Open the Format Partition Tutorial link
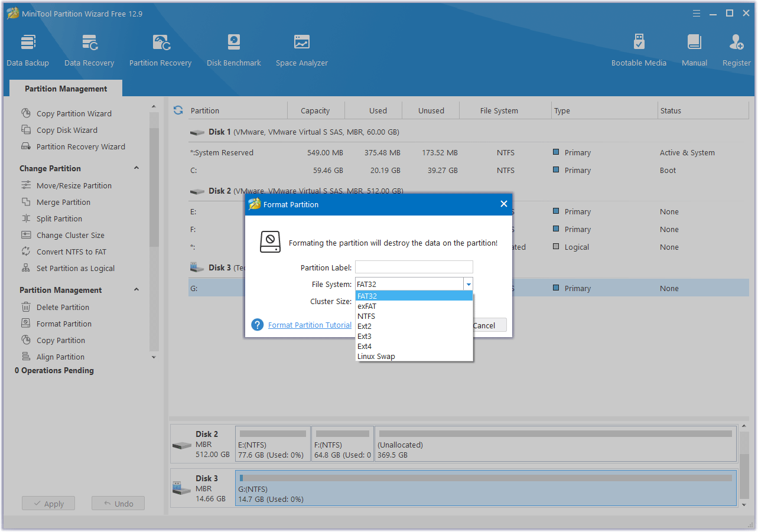 [x=310, y=325]
